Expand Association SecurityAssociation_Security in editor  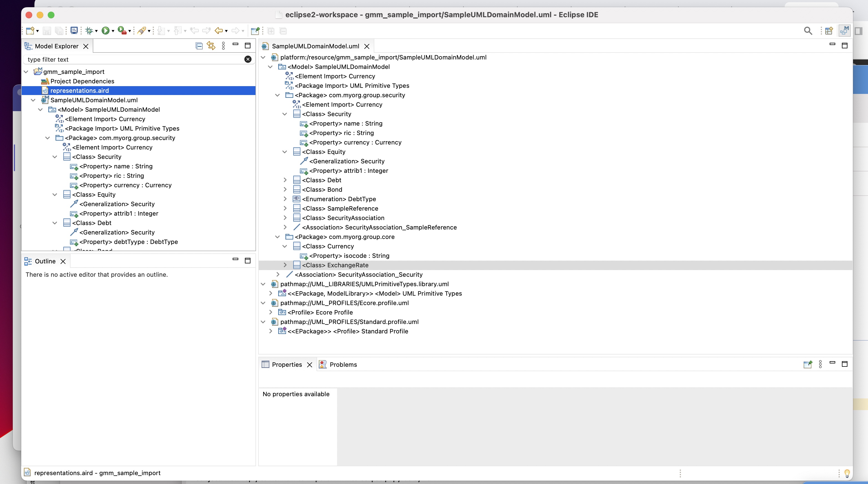pos(277,274)
